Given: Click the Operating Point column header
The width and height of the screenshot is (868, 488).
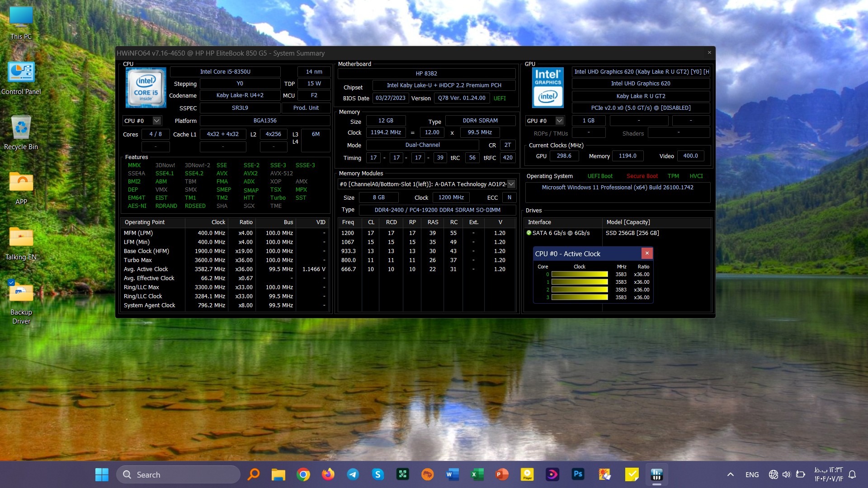Looking at the screenshot, I should coord(145,222).
